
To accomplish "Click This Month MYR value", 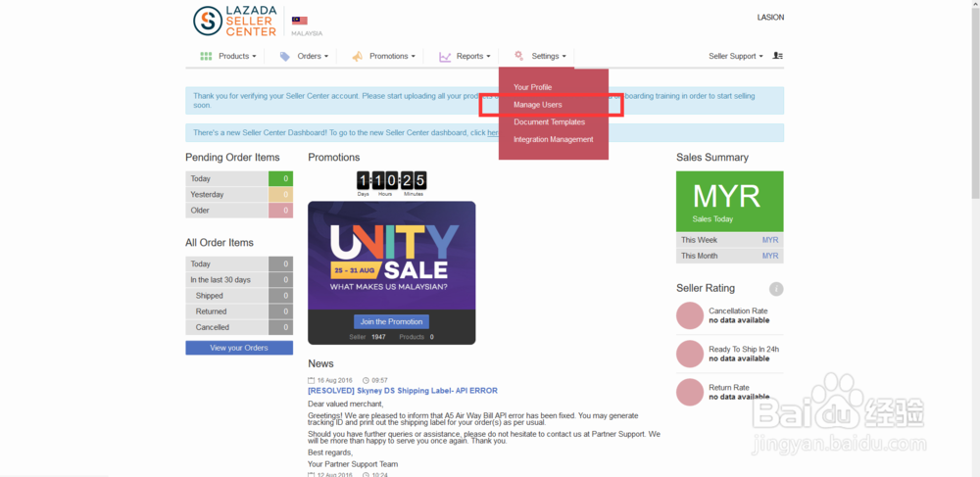I will pos(770,256).
